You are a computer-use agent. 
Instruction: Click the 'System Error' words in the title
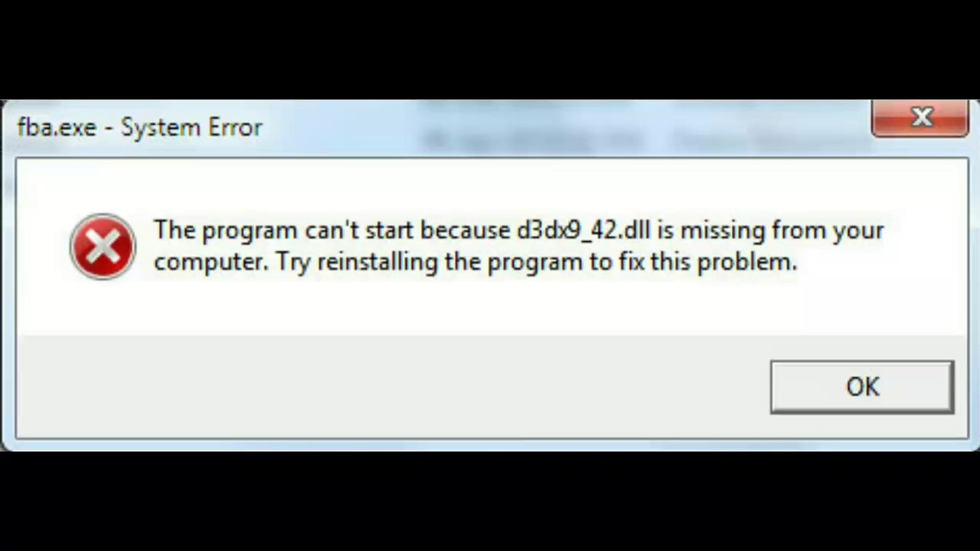click(191, 127)
